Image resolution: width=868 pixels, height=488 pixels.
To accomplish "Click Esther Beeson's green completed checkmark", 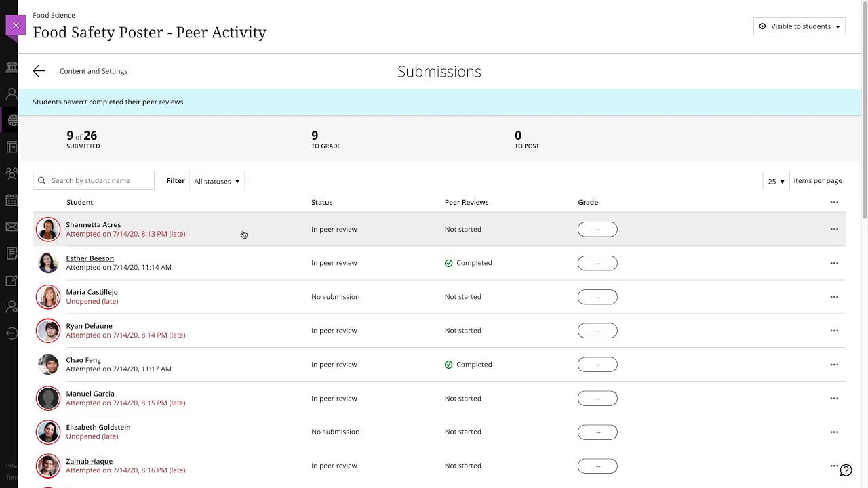I will [x=448, y=263].
